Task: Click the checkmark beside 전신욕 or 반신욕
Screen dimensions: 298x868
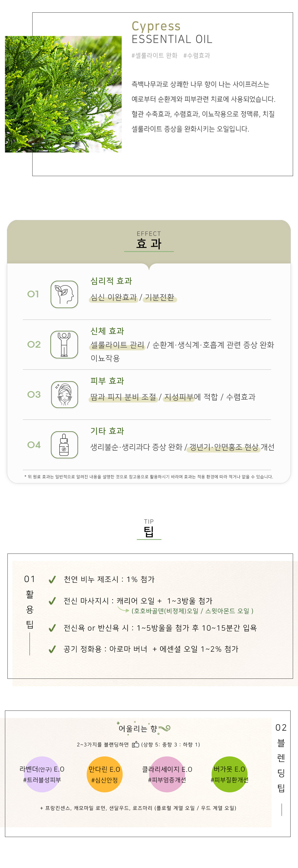Action: coord(52,628)
